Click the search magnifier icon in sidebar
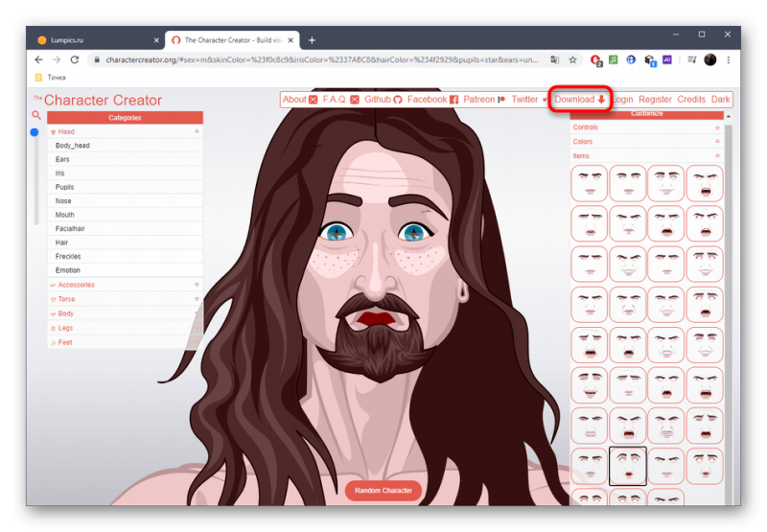The width and height of the screenshot is (767, 532). tap(36, 115)
